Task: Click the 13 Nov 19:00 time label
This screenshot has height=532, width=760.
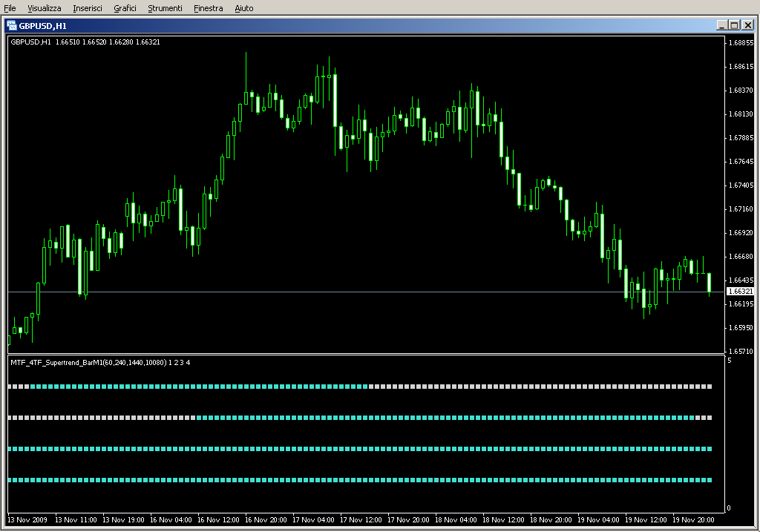Action: [x=123, y=520]
